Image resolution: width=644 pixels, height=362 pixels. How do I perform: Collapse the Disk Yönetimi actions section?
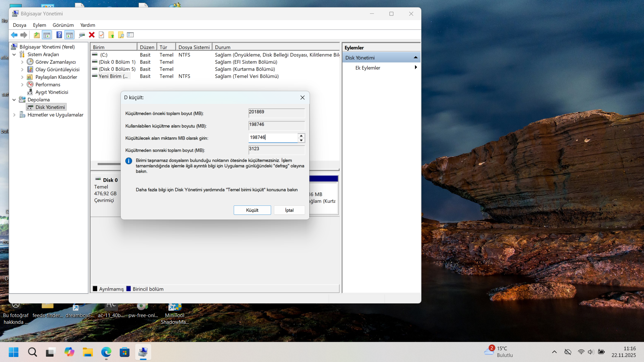coord(416,58)
